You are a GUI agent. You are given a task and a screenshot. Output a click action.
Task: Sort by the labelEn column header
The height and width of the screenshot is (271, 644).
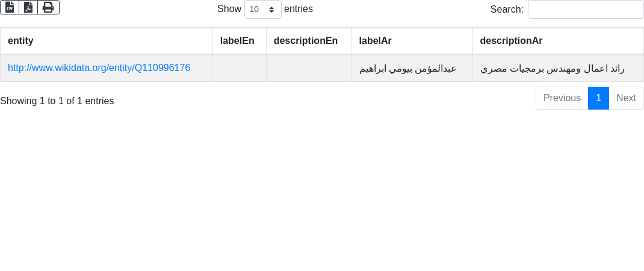pos(237,41)
